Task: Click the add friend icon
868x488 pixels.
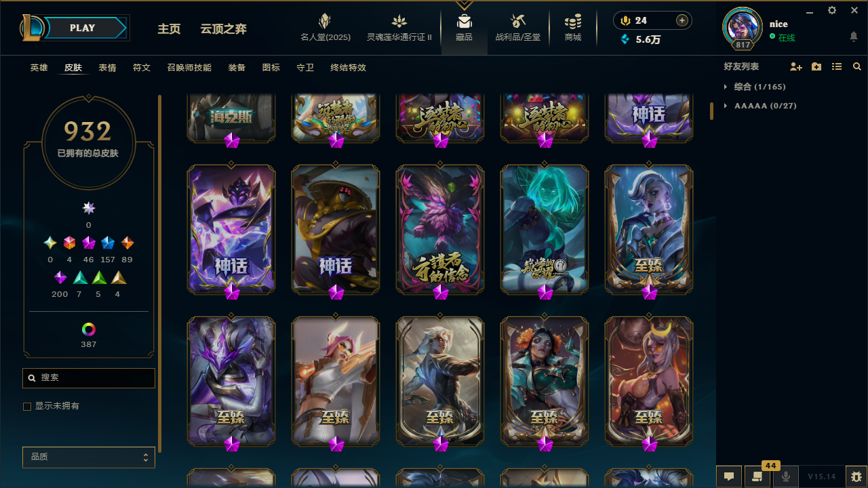Action: click(796, 66)
